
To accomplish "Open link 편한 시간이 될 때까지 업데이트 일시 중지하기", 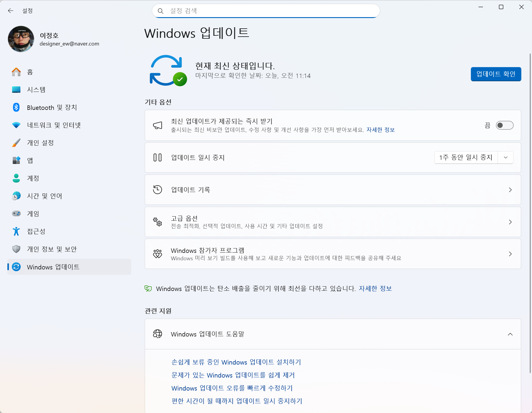I will pyautogui.click(x=237, y=401).
